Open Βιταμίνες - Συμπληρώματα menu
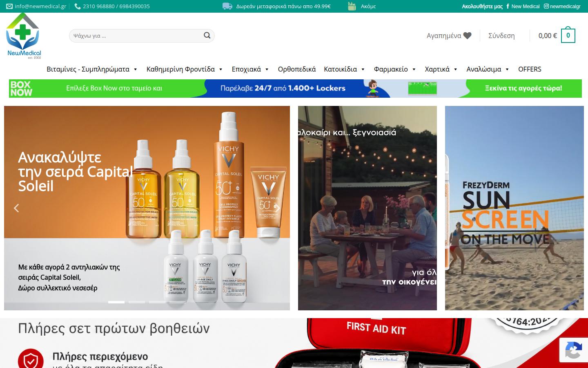 pyautogui.click(x=88, y=69)
